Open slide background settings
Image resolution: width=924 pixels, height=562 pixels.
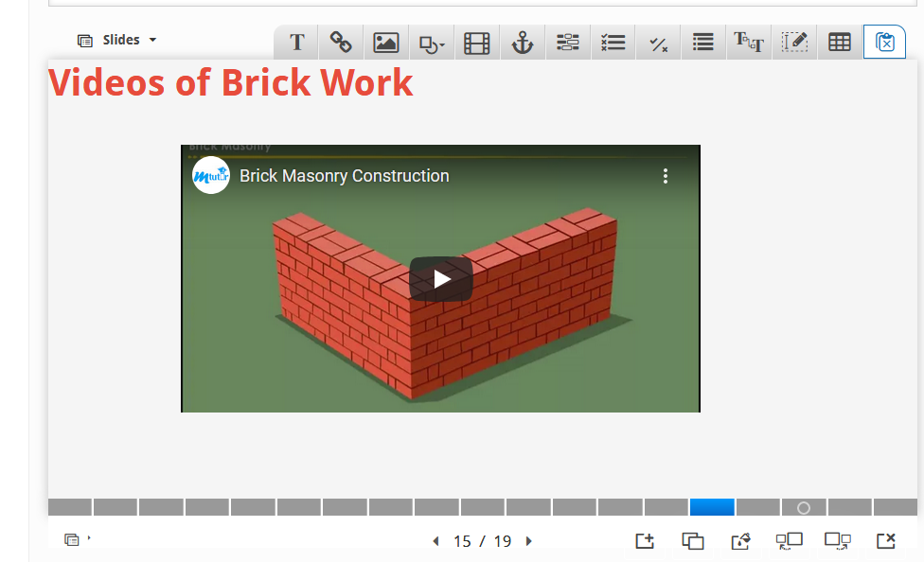pos(740,540)
